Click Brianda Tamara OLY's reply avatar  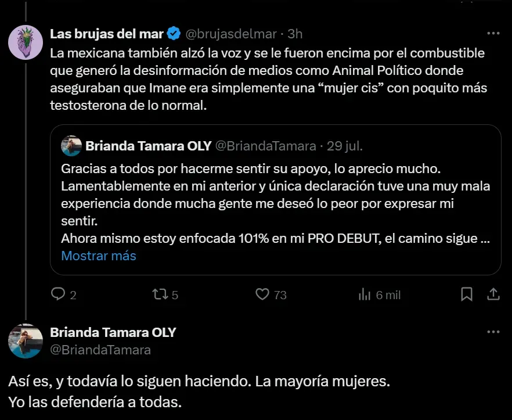tap(26, 340)
